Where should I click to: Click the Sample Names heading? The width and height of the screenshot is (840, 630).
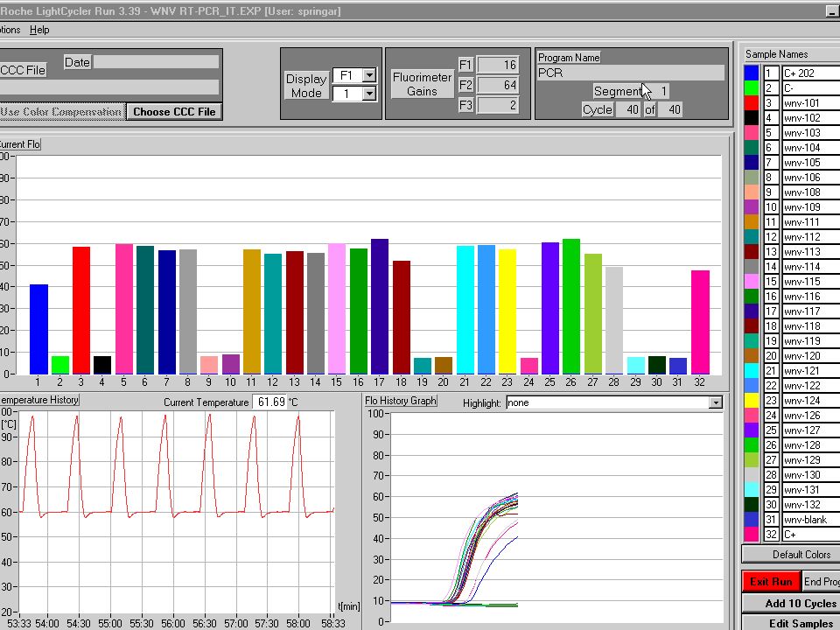click(x=777, y=54)
